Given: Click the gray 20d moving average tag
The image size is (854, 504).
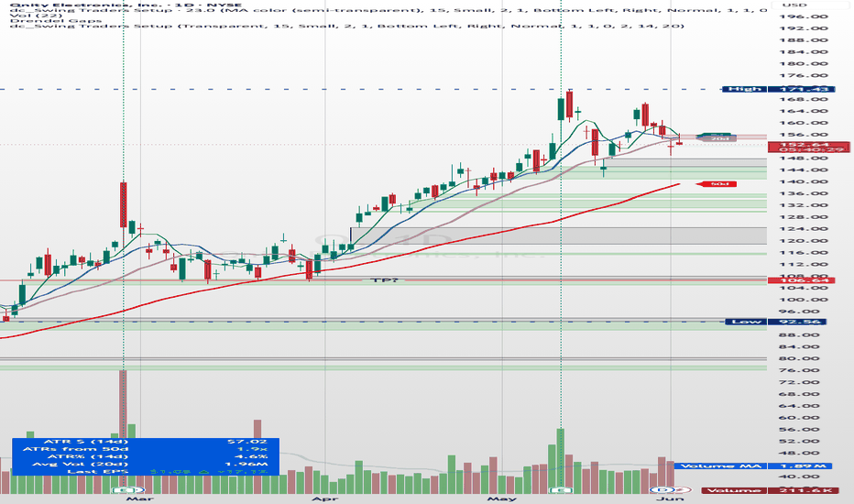Looking at the screenshot, I should (x=717, y=139).
